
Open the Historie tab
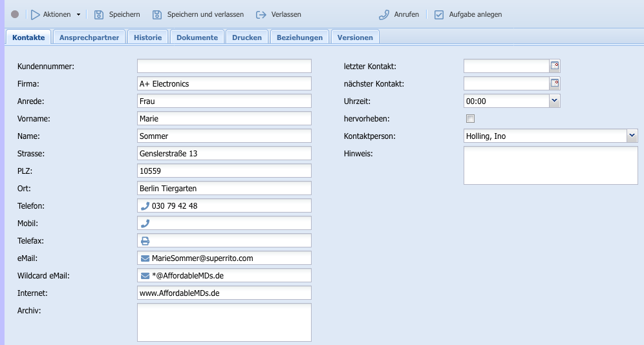147,37
